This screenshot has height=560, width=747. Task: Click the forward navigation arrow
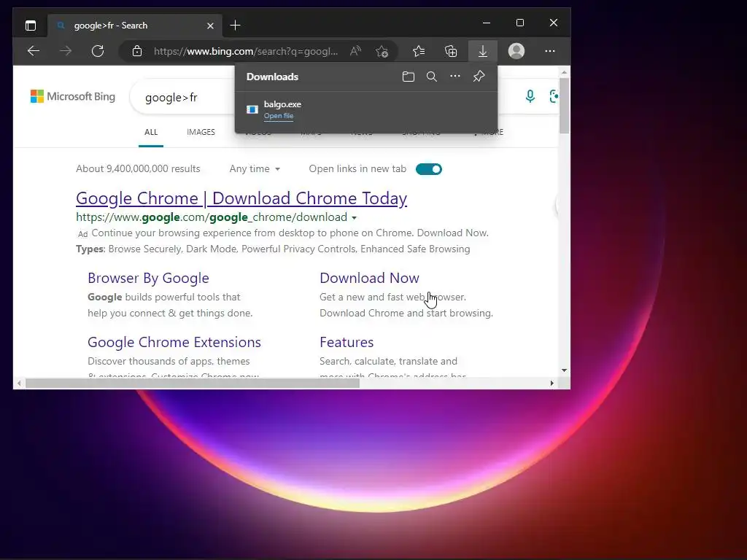(x=66, y=51)
